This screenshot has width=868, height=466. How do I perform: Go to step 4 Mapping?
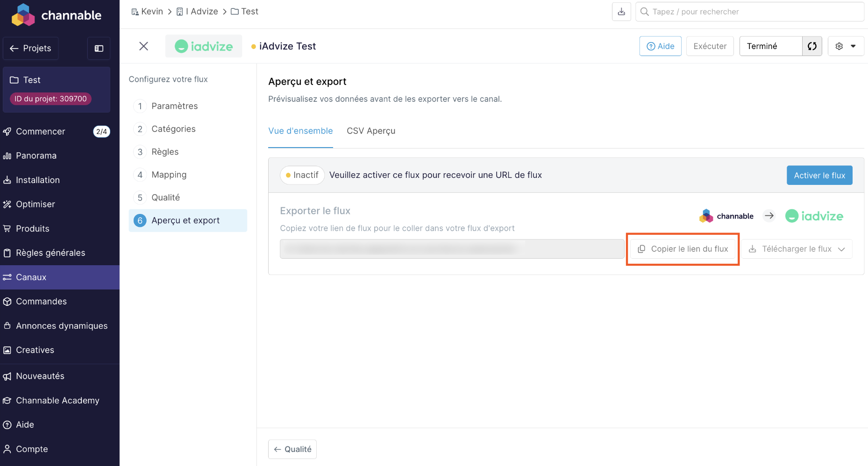(x=169, y=175)
